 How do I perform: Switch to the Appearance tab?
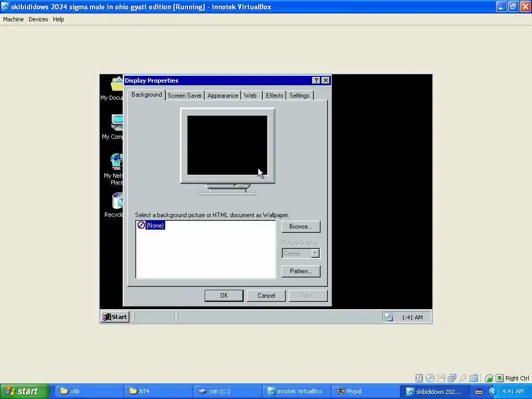pyautogui.click(x=222, y=96)
